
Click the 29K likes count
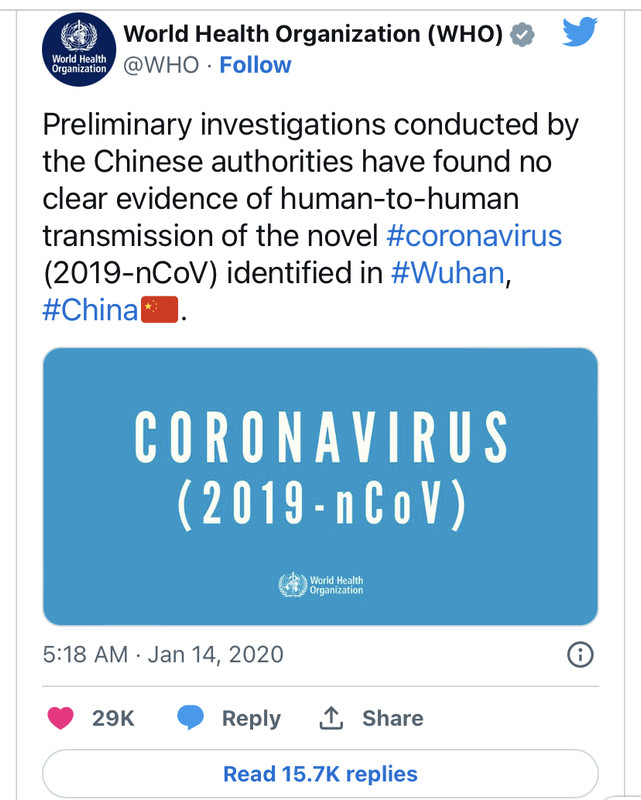tap(113, 718)
